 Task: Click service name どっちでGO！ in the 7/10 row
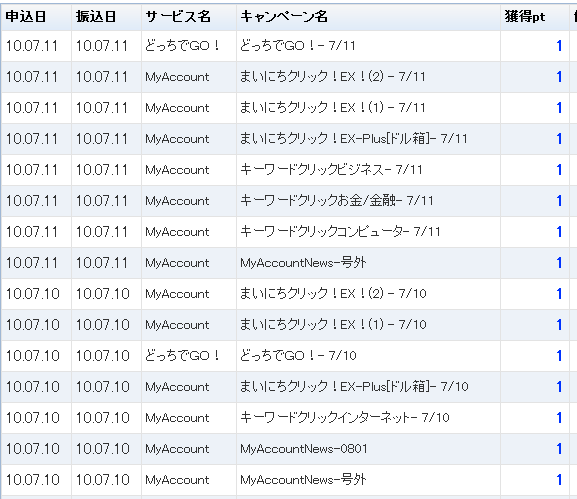(183, 355)
